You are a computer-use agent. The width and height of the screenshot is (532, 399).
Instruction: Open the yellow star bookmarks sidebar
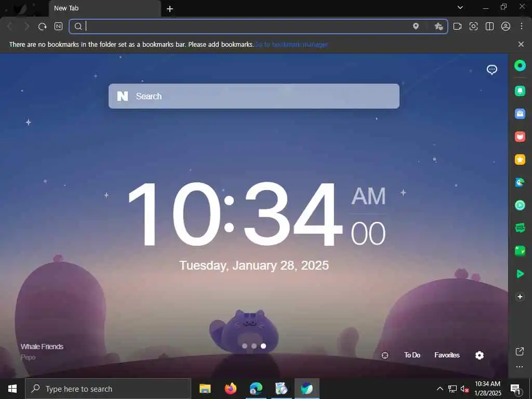pos(520,159)
